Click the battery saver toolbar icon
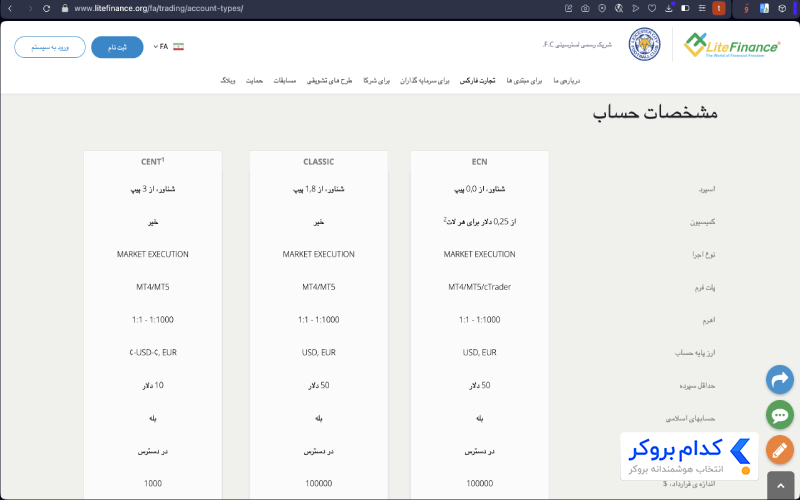 pyautogui.click(x=685, y=8)
